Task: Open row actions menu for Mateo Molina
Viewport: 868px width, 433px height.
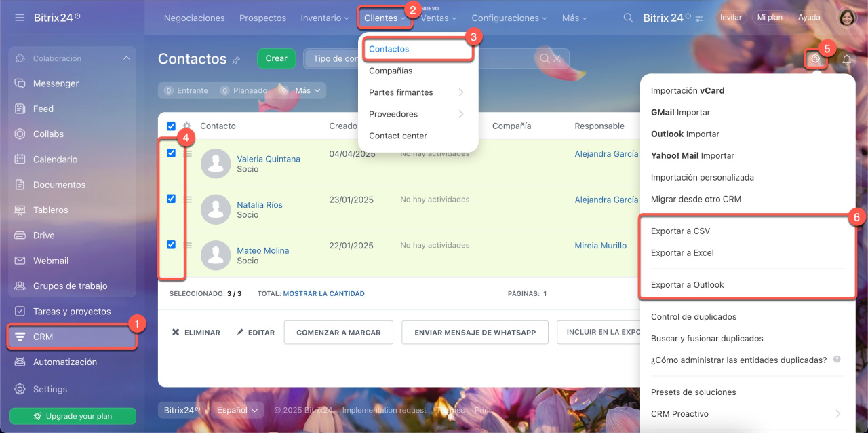Action: coord(188,245)
